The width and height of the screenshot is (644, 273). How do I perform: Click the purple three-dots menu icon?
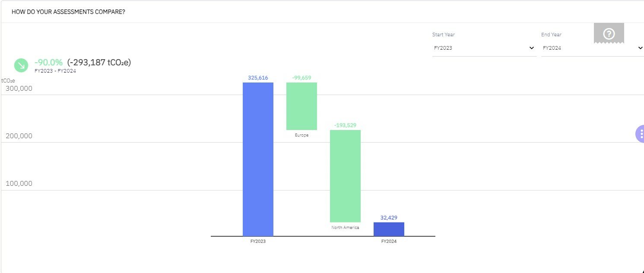coord(640,134)
